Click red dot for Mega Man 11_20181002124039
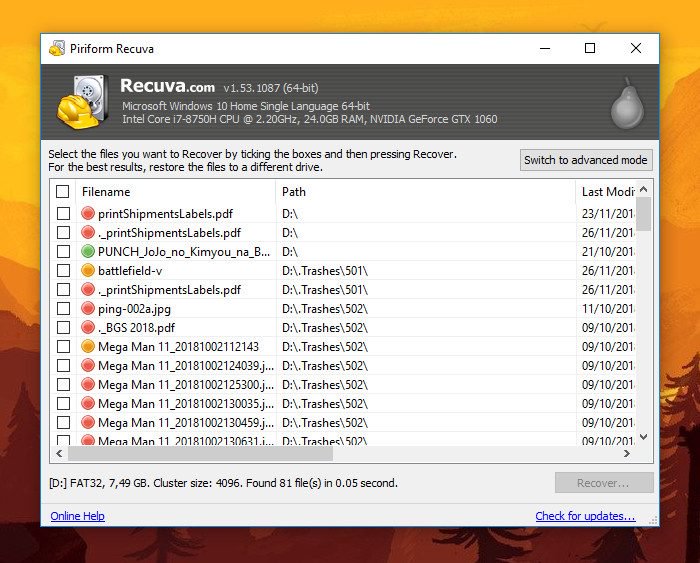 pyautogui.click(x=88, y=365)
